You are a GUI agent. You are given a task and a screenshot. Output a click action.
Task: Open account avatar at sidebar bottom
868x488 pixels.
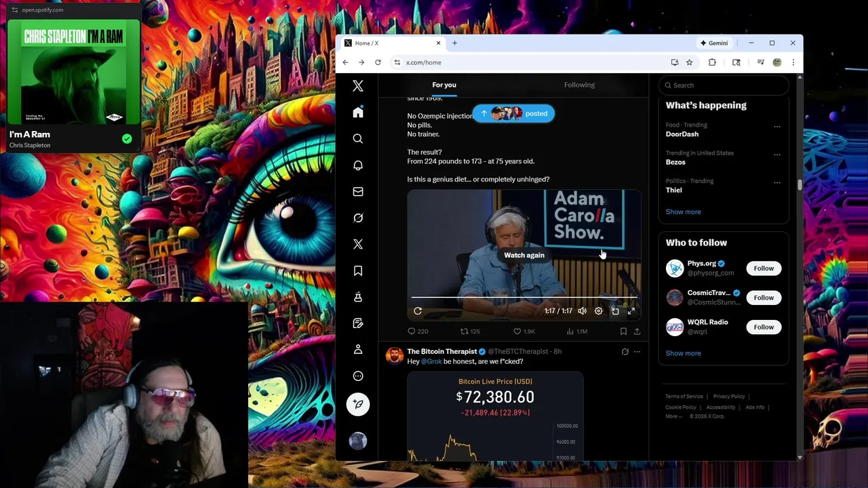(x=358, y=441)
